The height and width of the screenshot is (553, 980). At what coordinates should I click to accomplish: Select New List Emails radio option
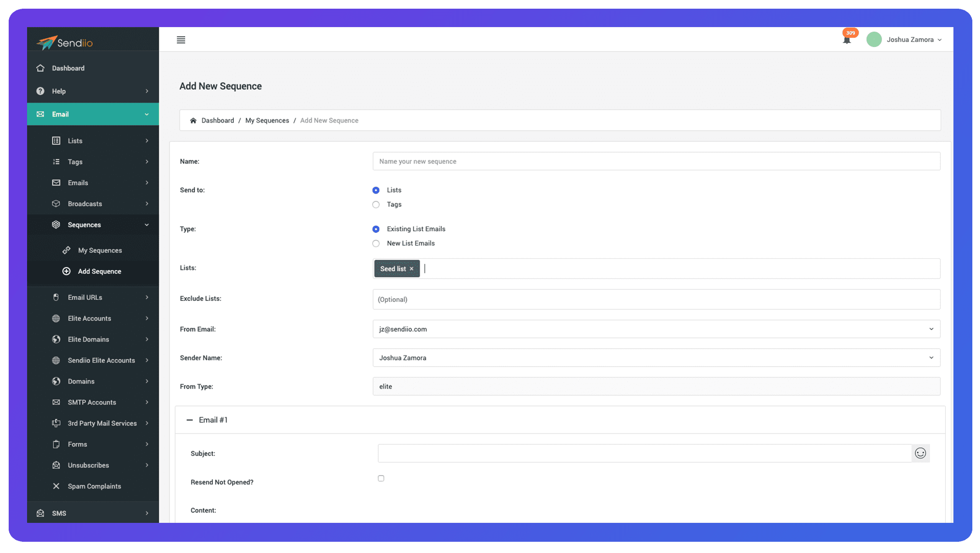[x=376, y=244]
